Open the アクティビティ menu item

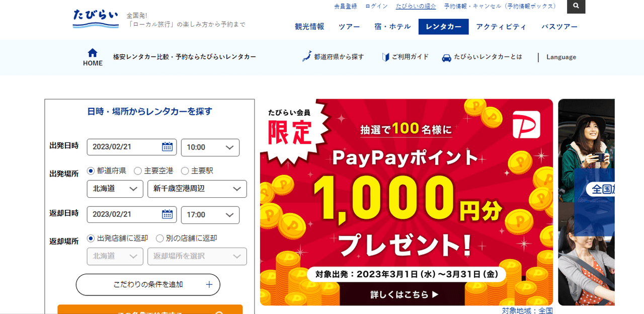(x=501, y=27)
